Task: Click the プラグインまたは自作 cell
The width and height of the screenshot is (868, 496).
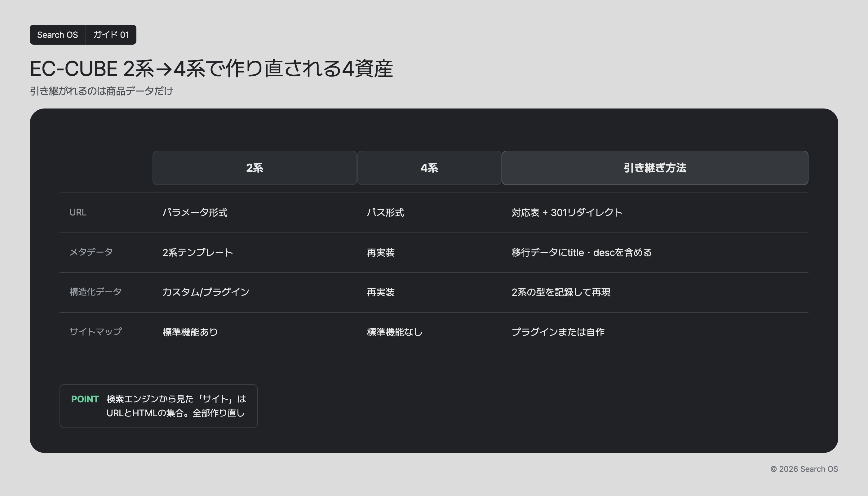Action: pyautogui.click(x=558, y=332)
